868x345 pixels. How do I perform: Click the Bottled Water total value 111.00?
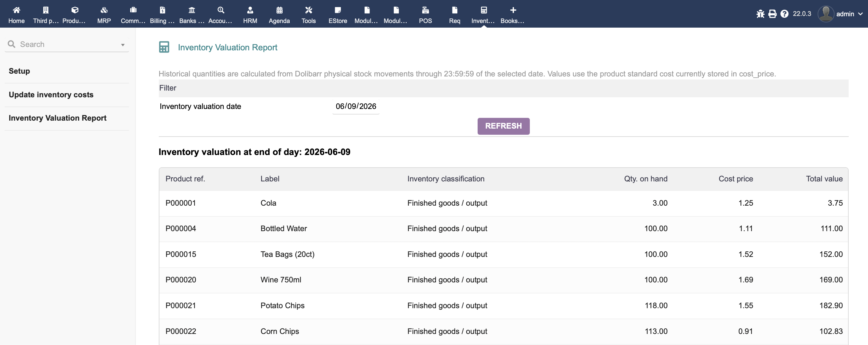(831, 229)
